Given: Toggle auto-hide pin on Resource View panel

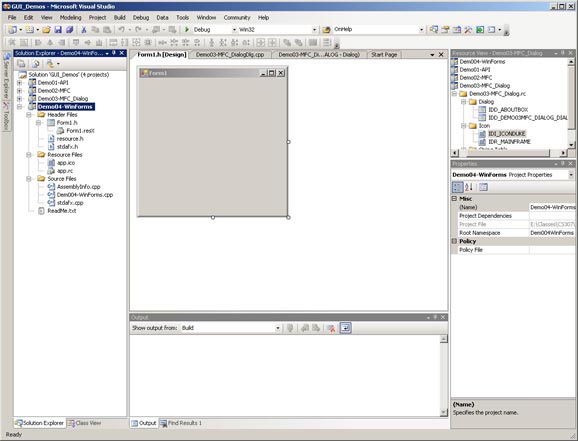Looking at the screenshot, I should 563,53.
